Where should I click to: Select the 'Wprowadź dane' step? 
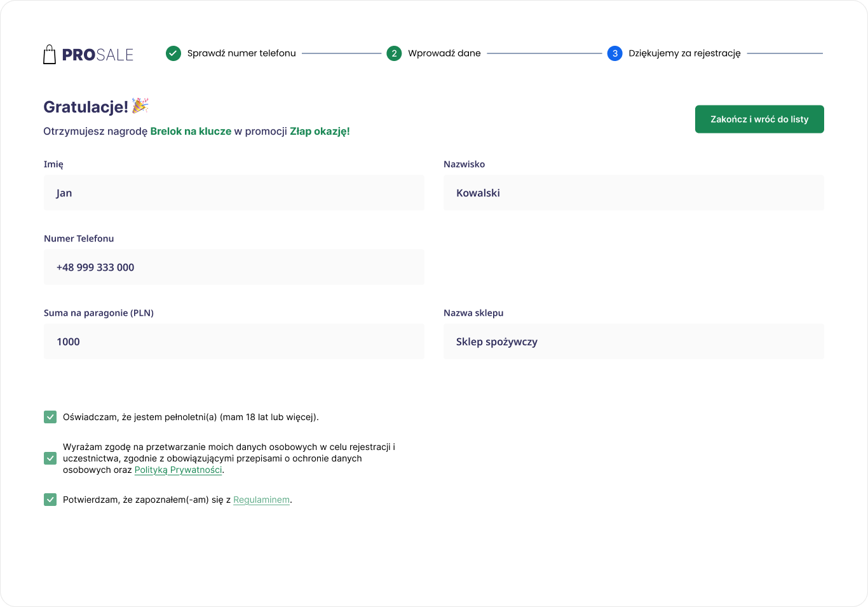[x=444, y=53]
